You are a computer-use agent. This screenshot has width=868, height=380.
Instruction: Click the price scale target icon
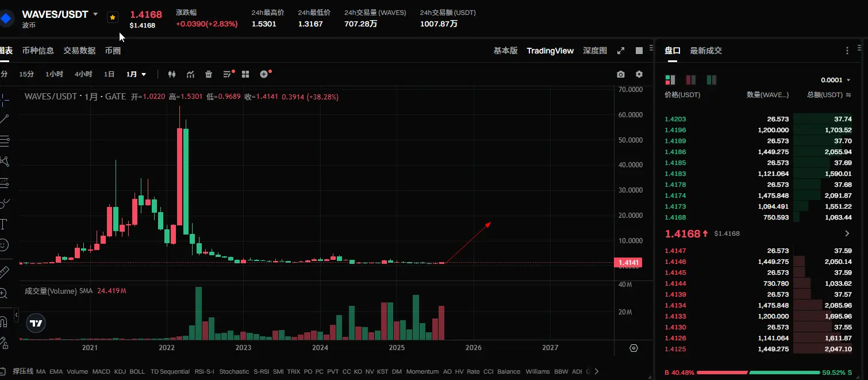(634, 348)
